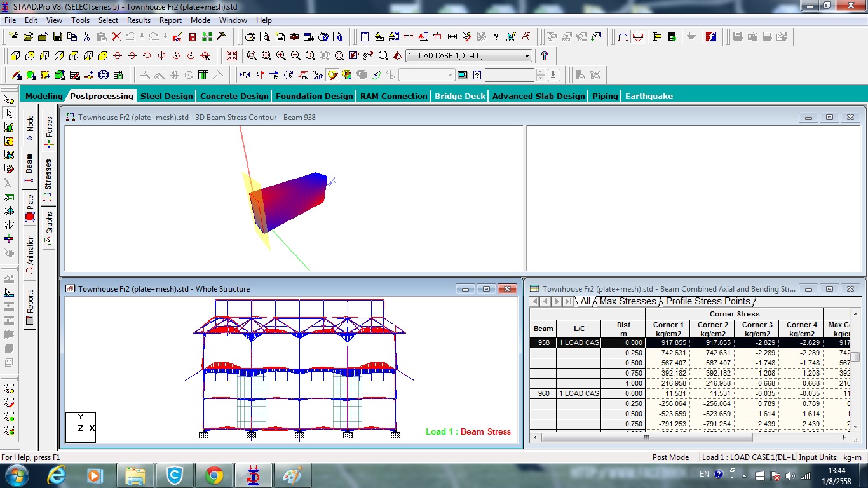Toggle the Plate Stress contour icon
The image size is (868, 488).
(347, 75)
